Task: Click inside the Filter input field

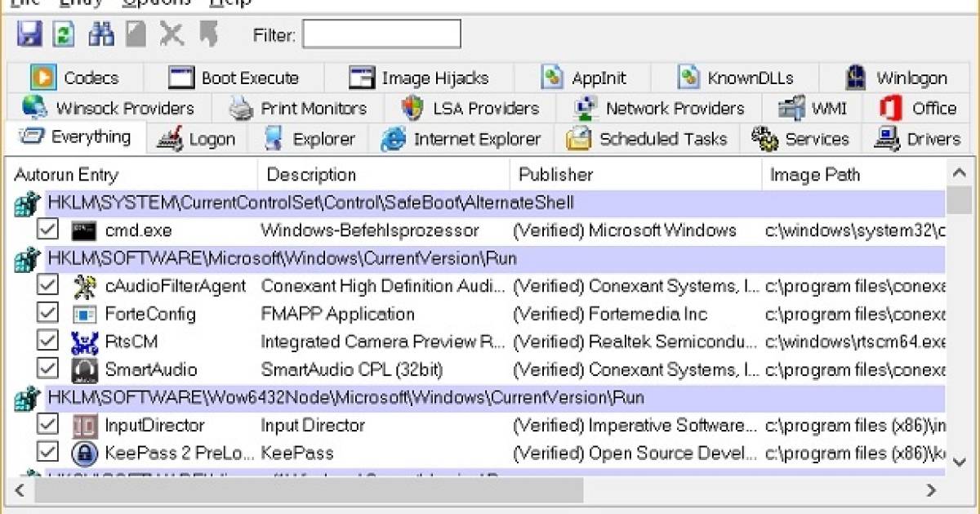Action: pos(381,34)
